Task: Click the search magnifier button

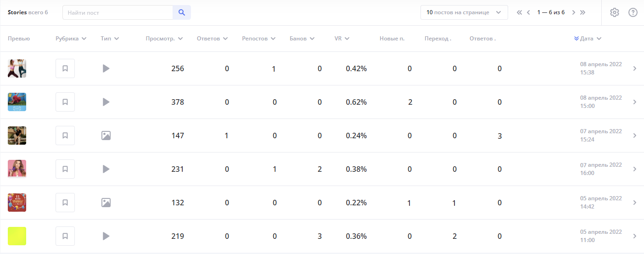Action: click(182, 12)
